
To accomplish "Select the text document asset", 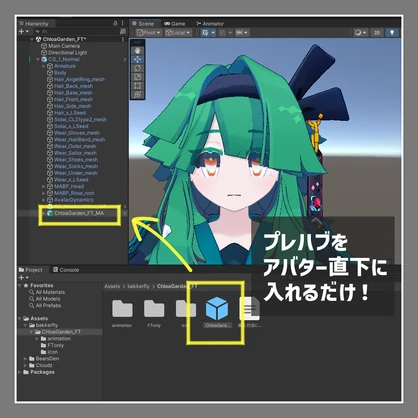I will tap(250, 308).
